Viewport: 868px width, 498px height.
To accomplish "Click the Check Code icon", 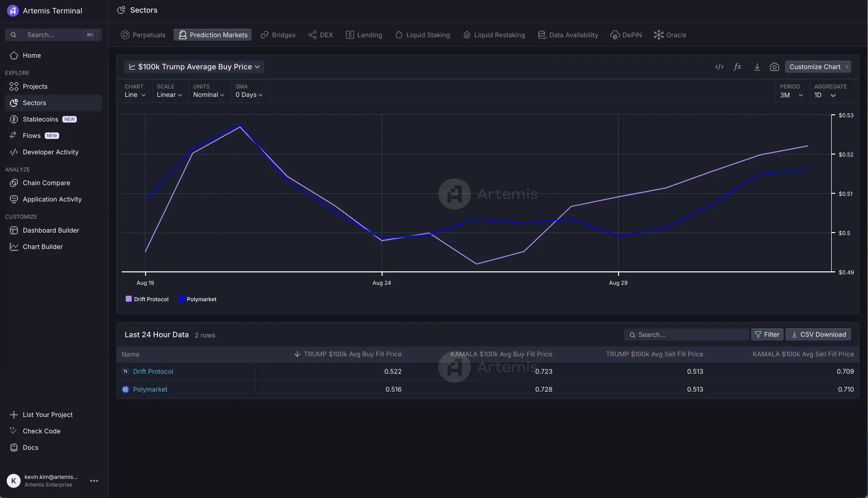I will tap(14, 431).
